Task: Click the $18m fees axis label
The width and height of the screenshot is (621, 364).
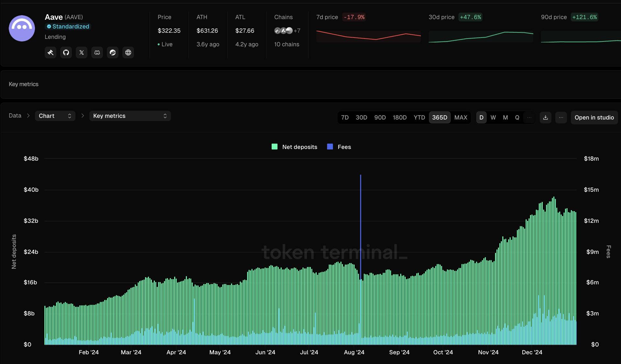Action: [x=591, y=159]
